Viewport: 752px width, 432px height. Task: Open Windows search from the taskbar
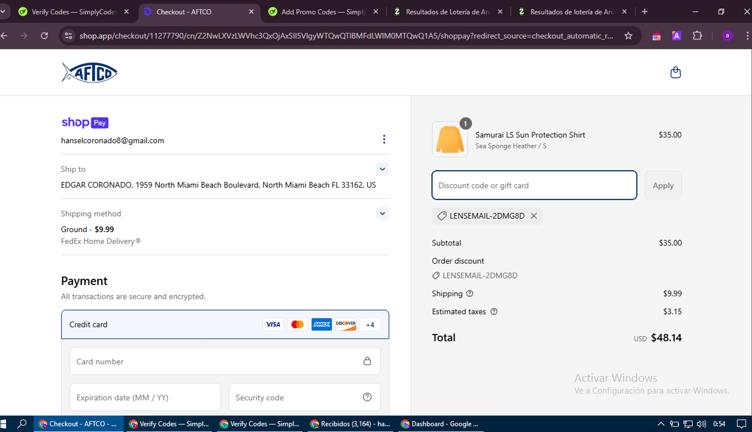pyautogui.click(x=22, y=424)
